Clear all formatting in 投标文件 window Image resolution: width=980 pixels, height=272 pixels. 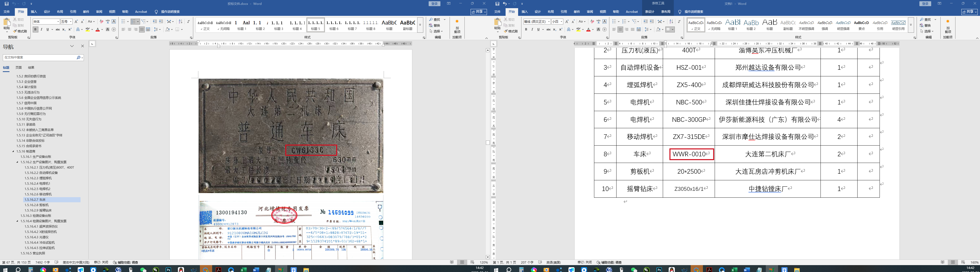101,22
